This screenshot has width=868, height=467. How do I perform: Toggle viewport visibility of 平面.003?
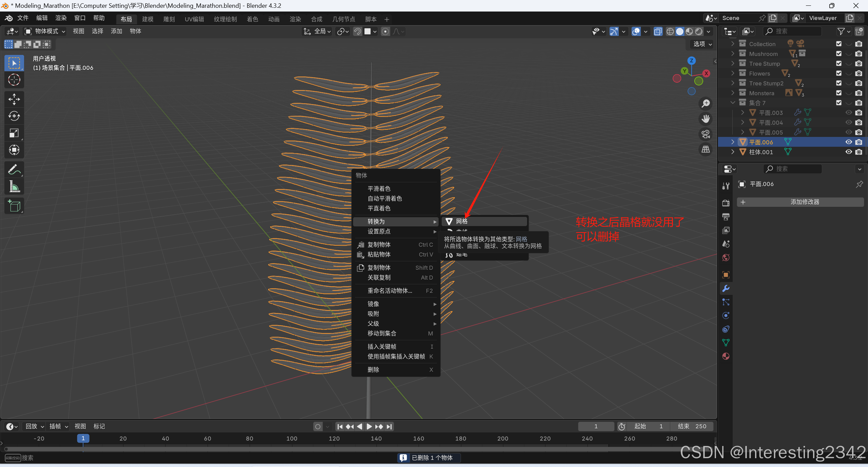849,113
